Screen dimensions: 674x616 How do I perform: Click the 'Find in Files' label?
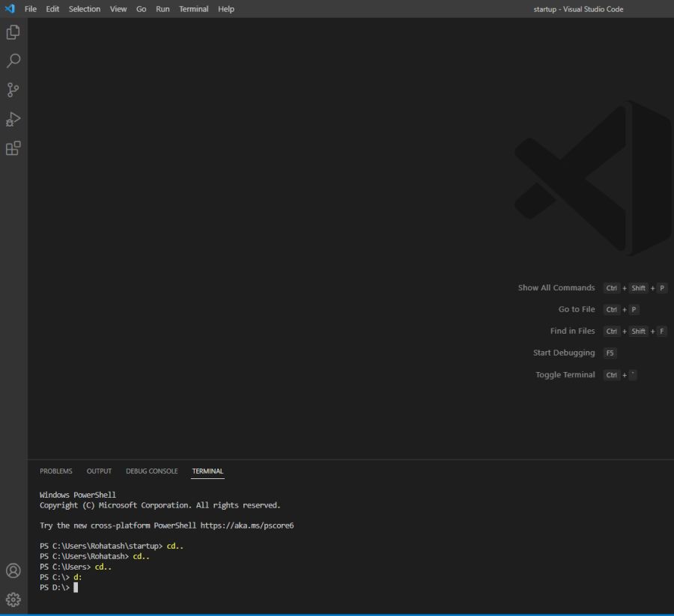click(573, 331)
